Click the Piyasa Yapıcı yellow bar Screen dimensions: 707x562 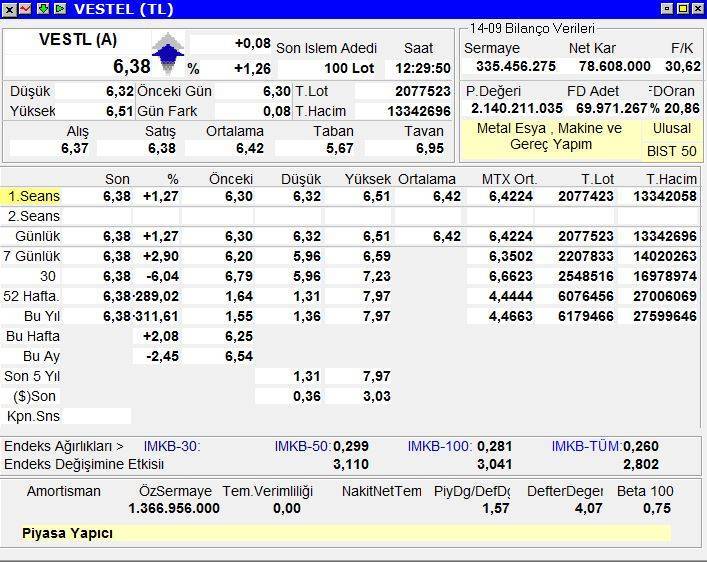pyautogui.click(x=345, y=533)
